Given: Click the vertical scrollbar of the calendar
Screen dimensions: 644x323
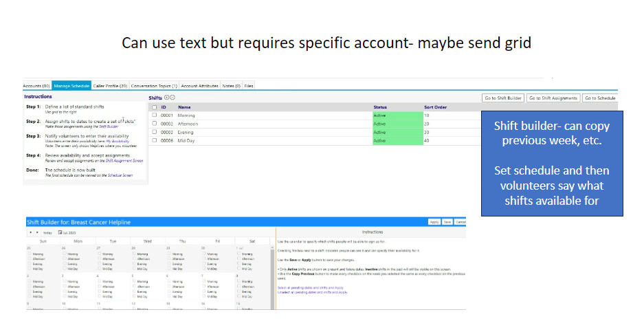Looking at the screenshot, I should (272, 277).
